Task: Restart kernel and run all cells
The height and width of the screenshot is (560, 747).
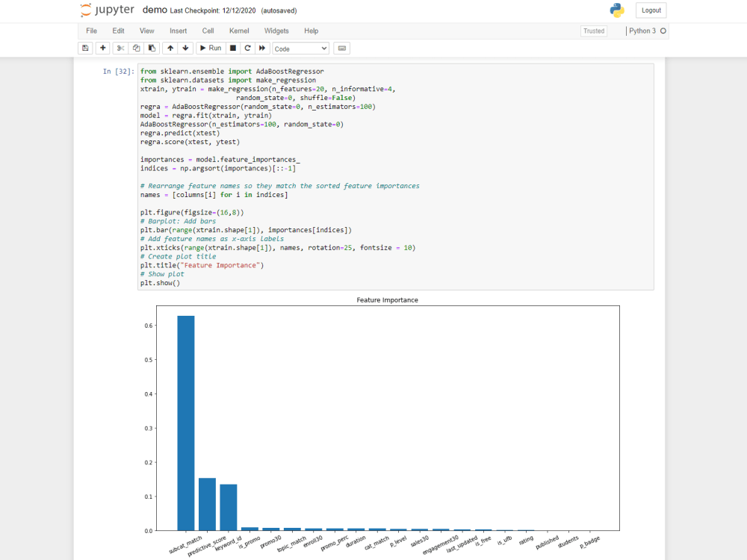Action: 262,48
